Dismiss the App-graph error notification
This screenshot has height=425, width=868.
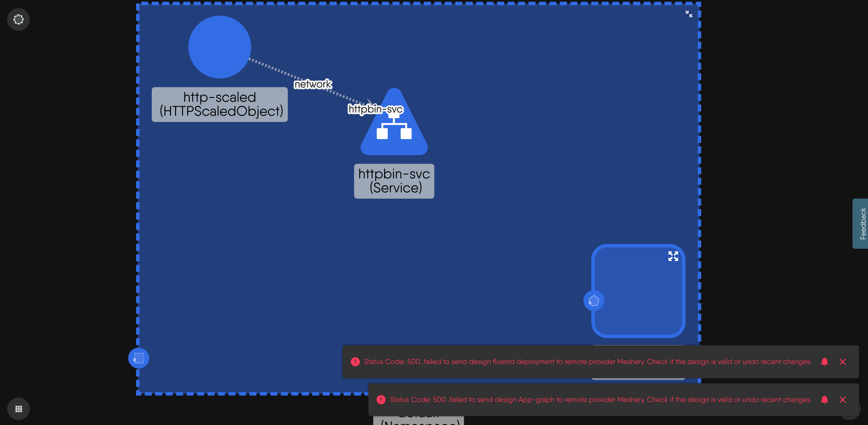tap(842, 400)
